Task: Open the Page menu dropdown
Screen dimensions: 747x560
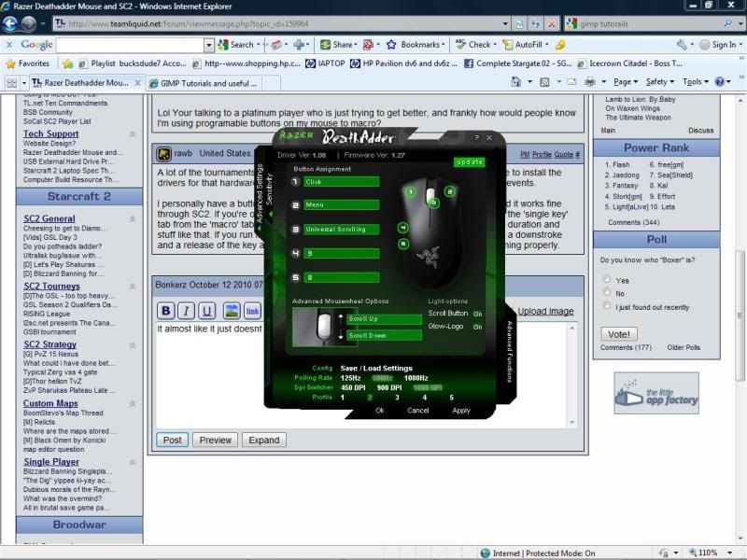Action: [625, 82]
